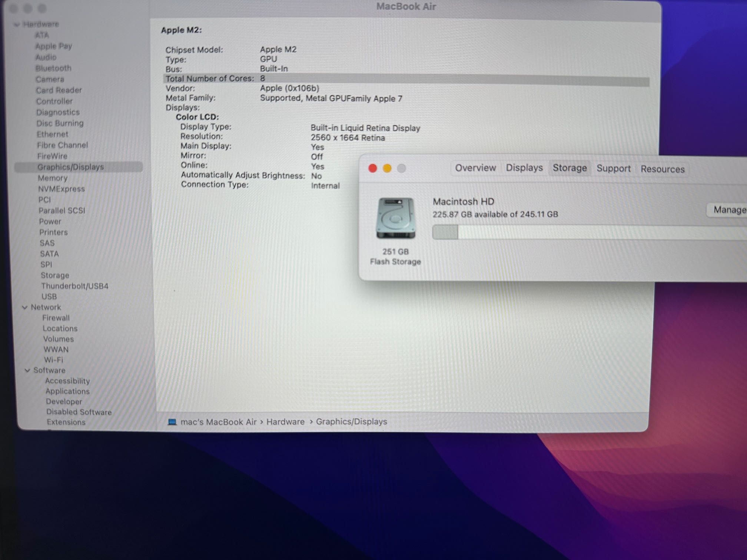Click the 225.87 GB available text
The width and height of the screenshot is (747, 560).
pos(495,214)
